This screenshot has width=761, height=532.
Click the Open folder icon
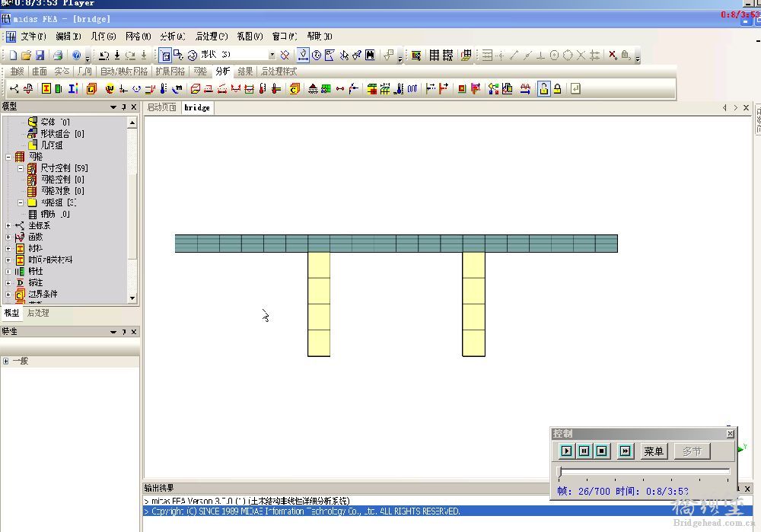26,56
